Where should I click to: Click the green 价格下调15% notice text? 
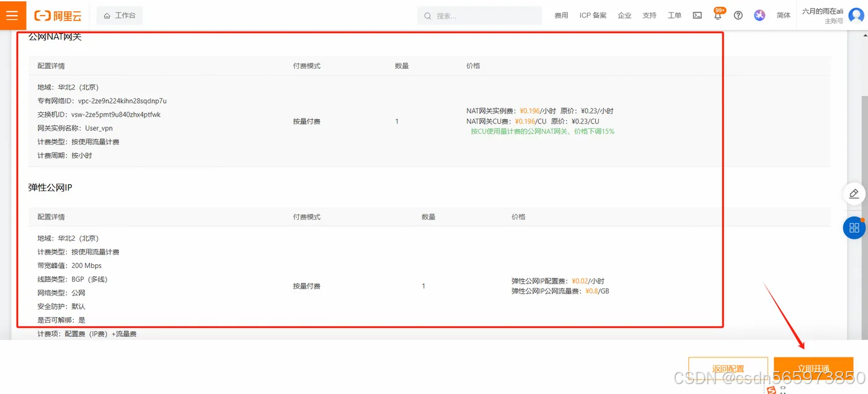click(542, 132)
